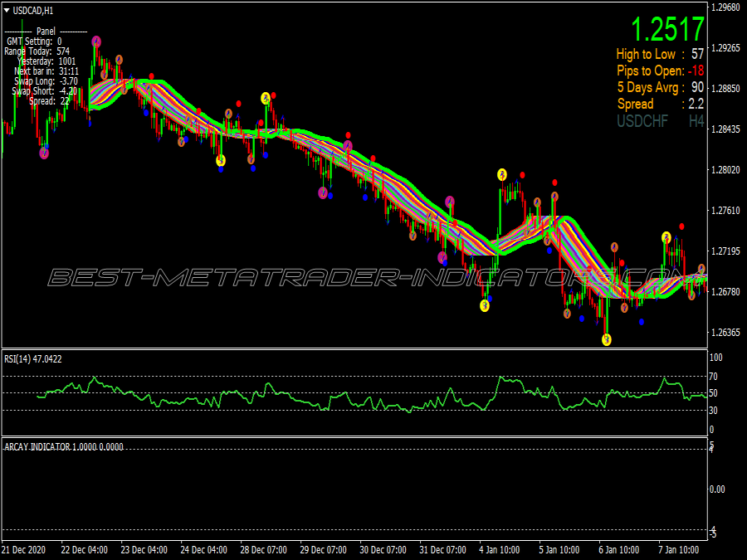This screenshot has height=560, width=747.
Task: Click the USDCAD,H1 chart title
Action: pos(33,11)
